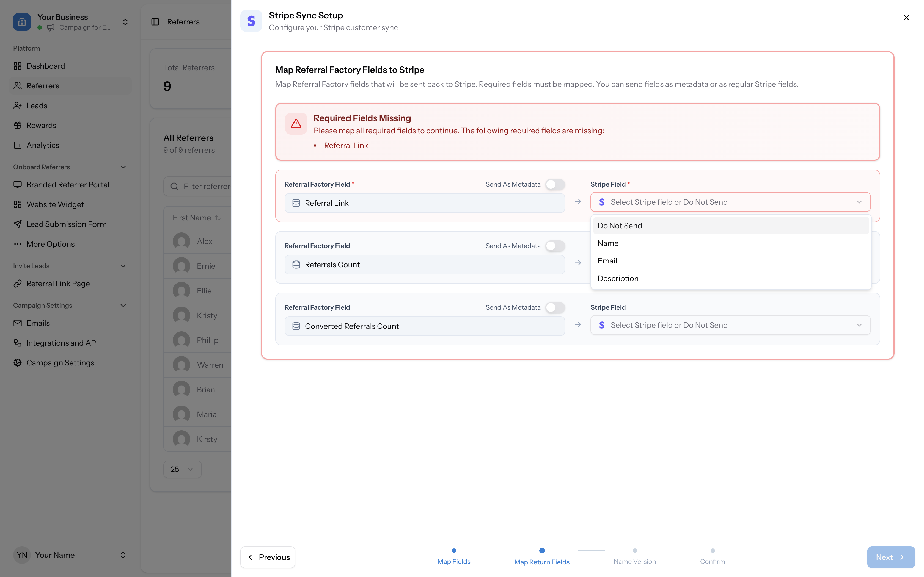Select the Website Widget option
Screen dimensions: 924x577
tap(55, 204)
